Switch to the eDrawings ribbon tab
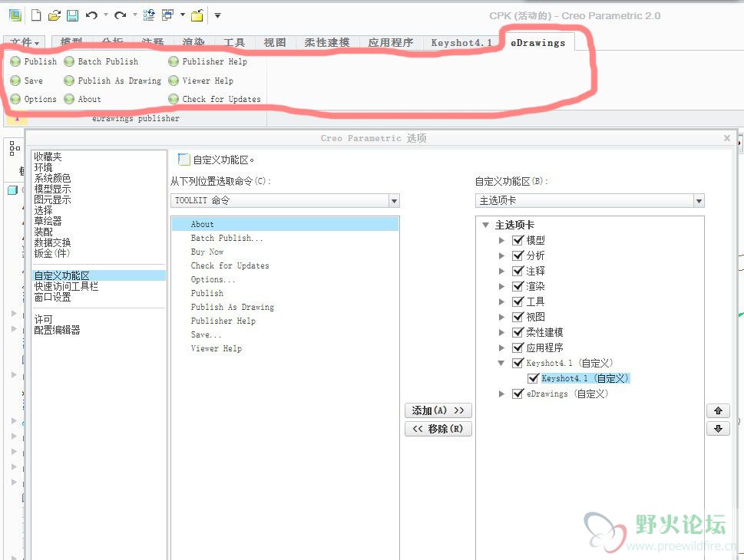 point(537,43)
